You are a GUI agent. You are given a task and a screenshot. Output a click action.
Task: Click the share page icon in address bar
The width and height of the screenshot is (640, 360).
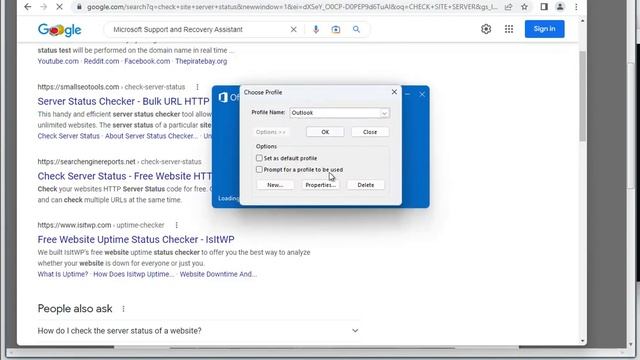[x=509, y=7]
